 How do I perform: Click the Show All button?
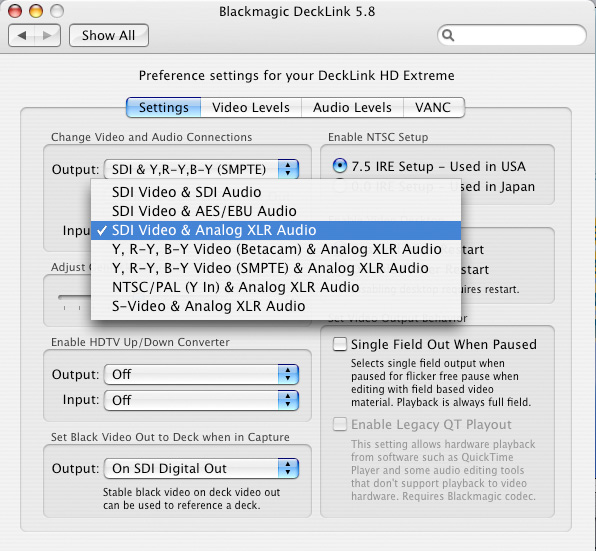(x=109, y=35)
